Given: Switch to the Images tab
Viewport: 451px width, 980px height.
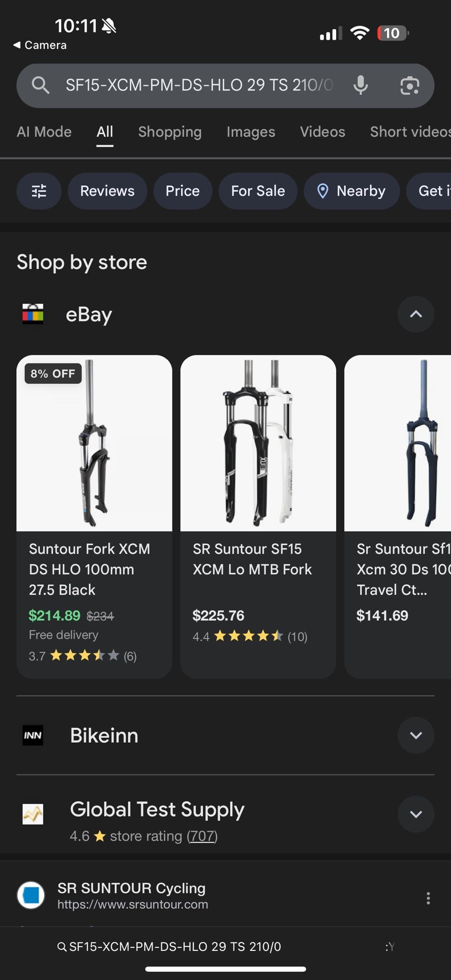Looking at the screenshot, I should coord(250,132).
